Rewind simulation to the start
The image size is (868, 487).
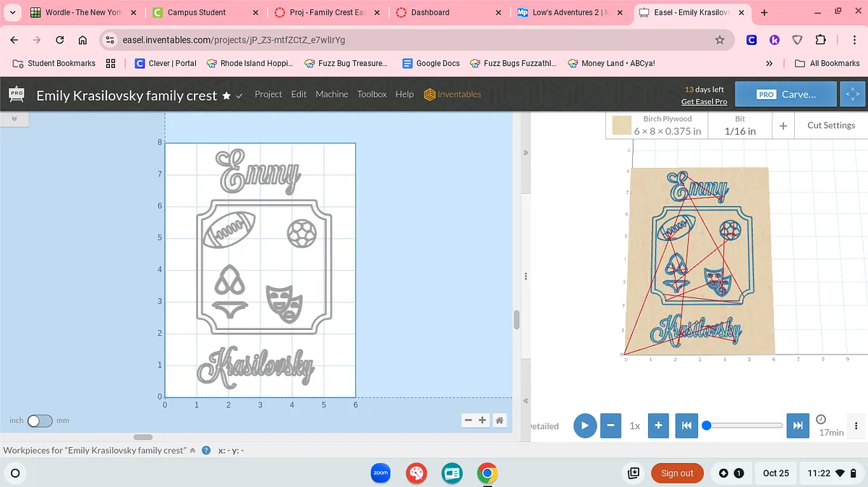tap(686, 425)
